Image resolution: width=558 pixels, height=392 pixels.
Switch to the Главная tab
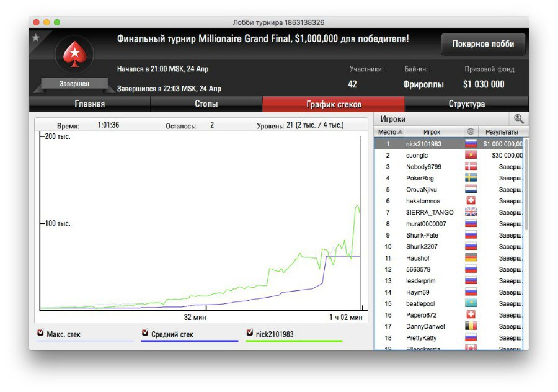tap(89, 104)
